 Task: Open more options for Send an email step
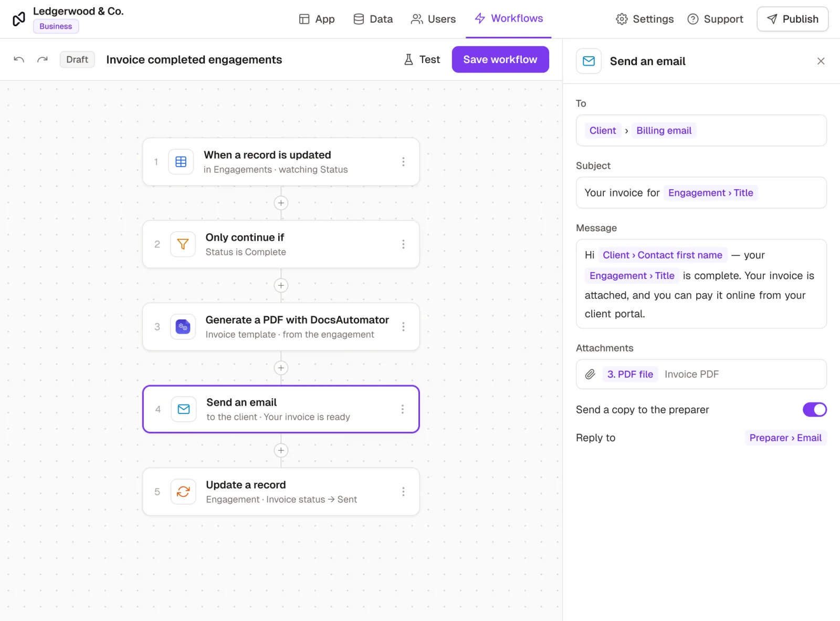(403, 409)
